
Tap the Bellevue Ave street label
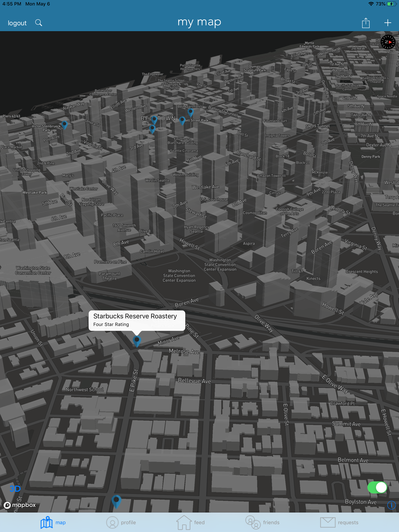(194, 381)
